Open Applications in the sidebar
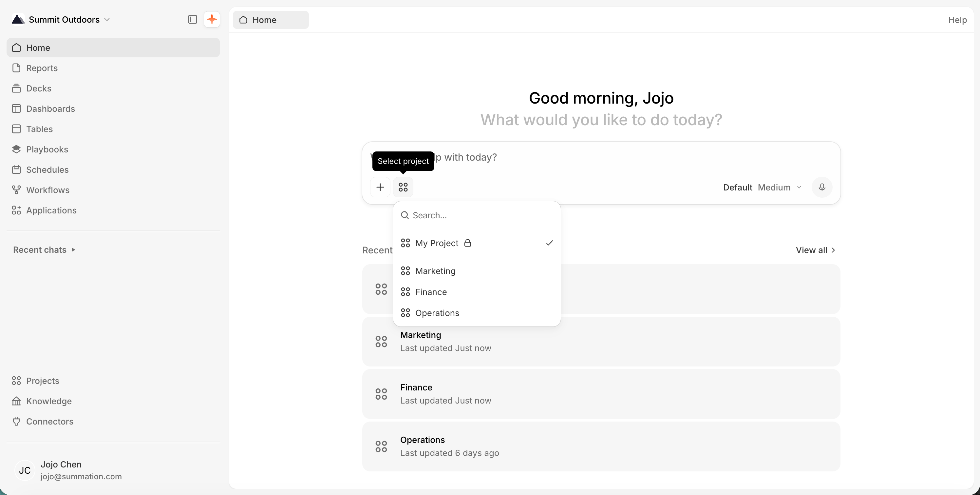The image size is (980, 495). [113, 210]
